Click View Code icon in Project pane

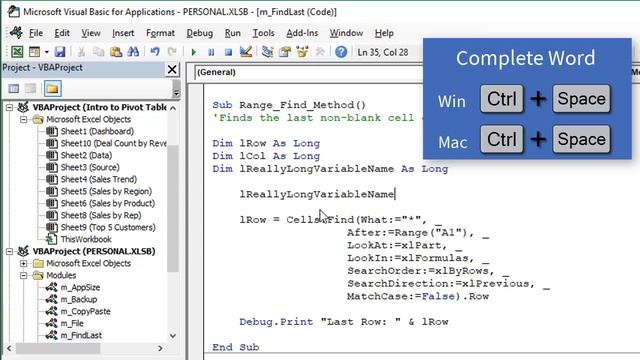(x=13, y=89)
